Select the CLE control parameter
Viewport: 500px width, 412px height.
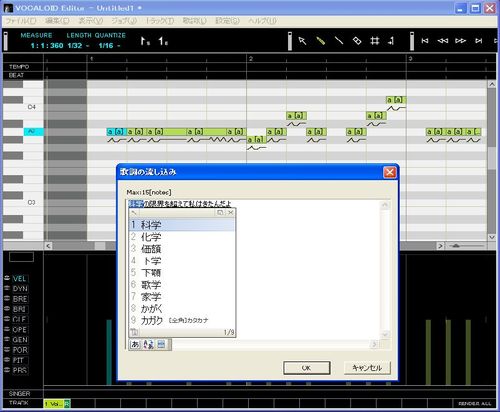(20, 319)
